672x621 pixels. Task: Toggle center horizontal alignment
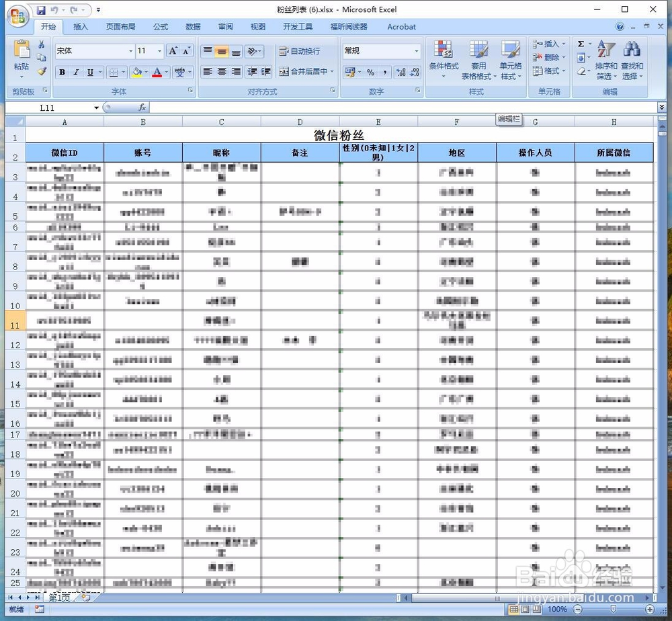point(222,71)
